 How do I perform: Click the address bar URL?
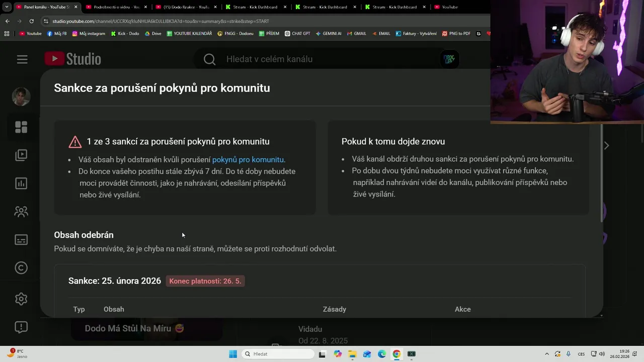point(160,21)
